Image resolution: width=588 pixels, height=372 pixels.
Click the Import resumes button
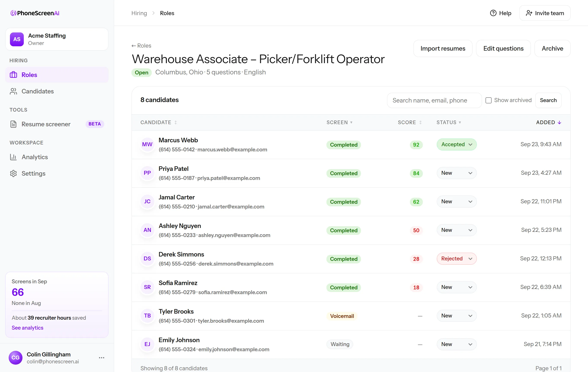[443, 49]
